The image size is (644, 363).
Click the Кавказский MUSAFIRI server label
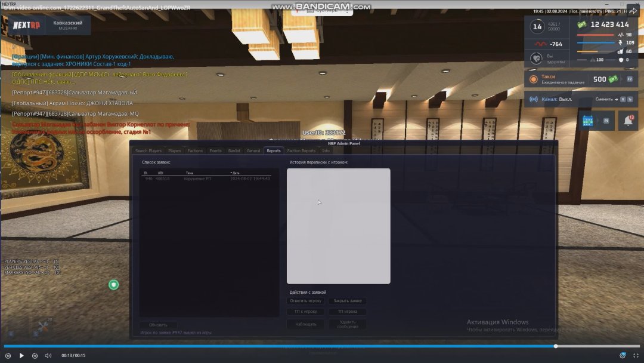coord(68,25)
